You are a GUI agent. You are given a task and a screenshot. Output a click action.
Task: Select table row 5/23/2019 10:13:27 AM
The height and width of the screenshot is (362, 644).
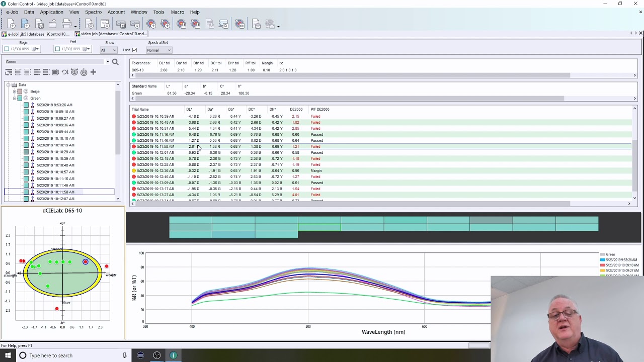pos(381,195)
